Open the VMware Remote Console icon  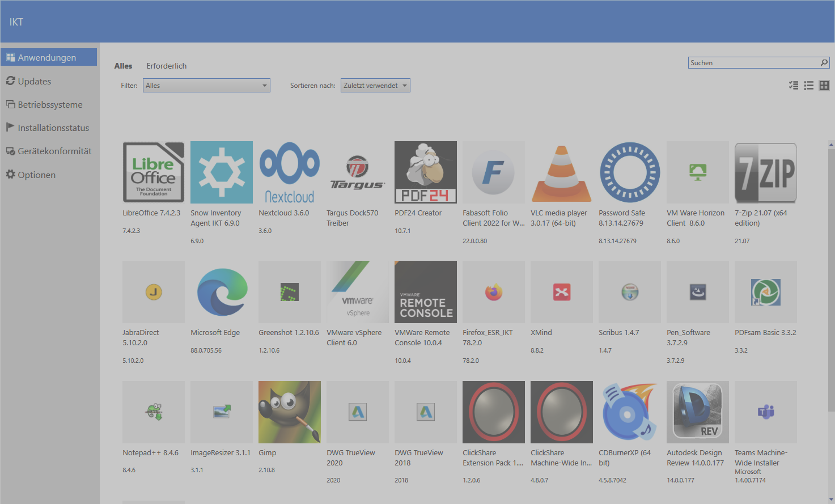(426, 292)
